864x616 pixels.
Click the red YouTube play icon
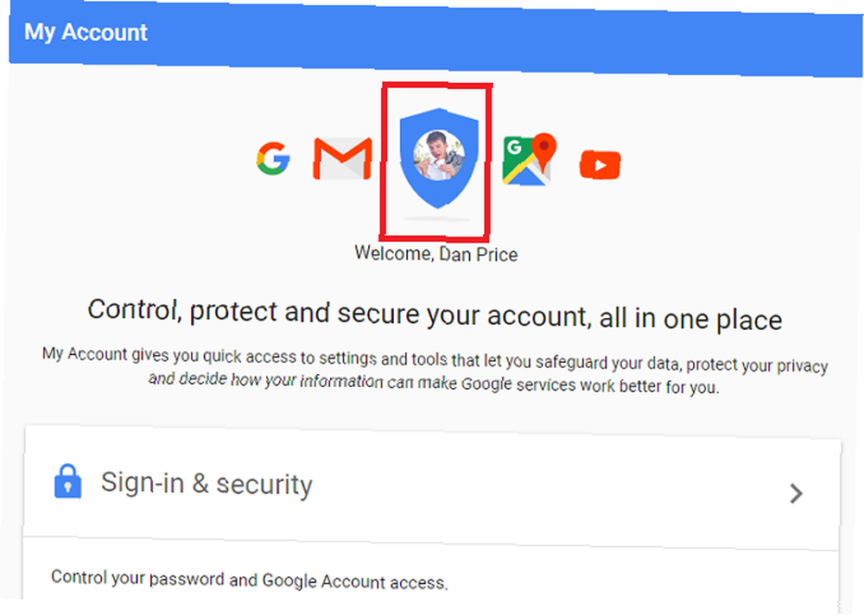point(600,165)
